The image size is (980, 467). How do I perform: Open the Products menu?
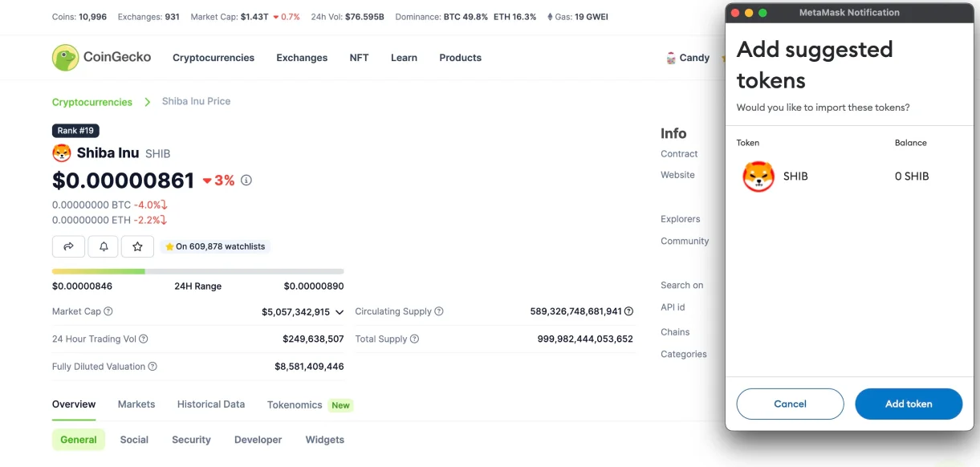coord(461,58)
